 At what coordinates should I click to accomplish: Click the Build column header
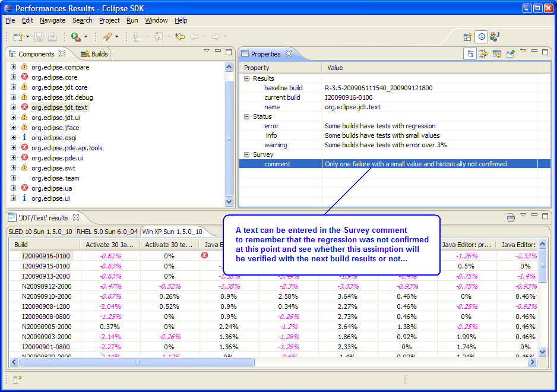tap(21, 244)
